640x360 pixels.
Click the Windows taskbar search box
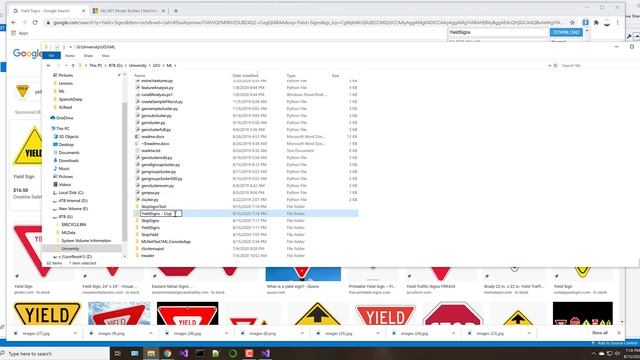pyautogui.click(x=55, y=353)
